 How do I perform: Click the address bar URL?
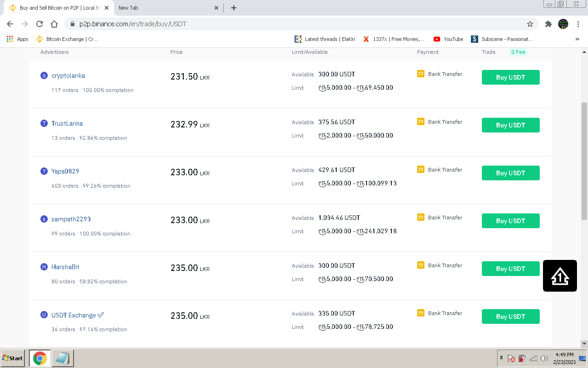(x=133, y=24)
